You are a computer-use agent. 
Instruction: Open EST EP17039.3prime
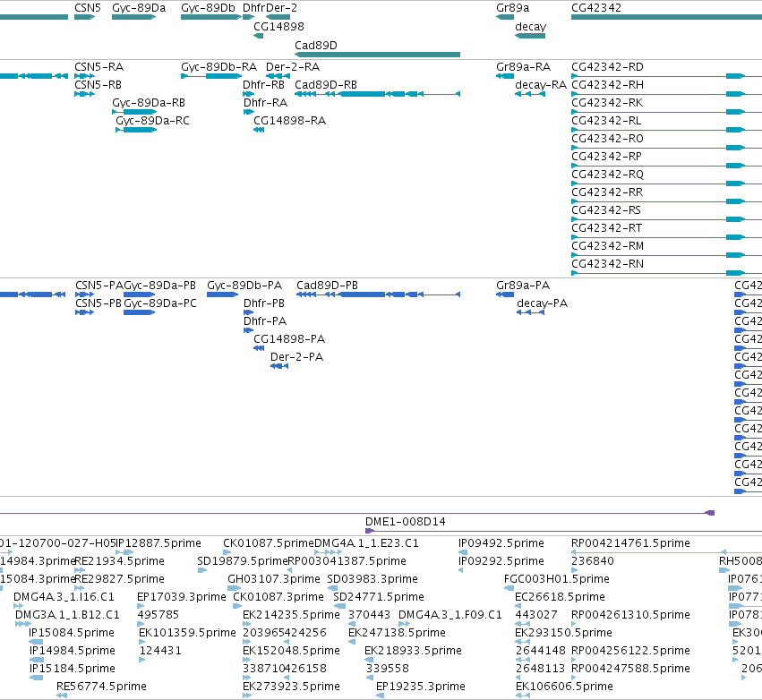[x=182, y=597]
